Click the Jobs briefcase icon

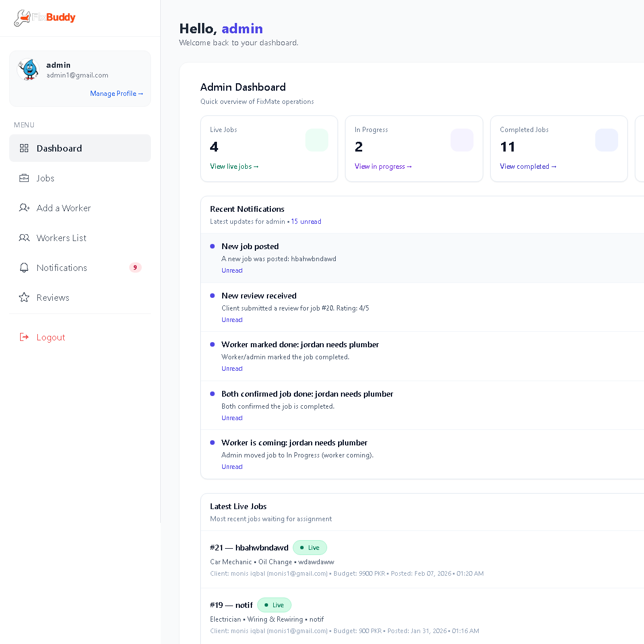point(24,178)
